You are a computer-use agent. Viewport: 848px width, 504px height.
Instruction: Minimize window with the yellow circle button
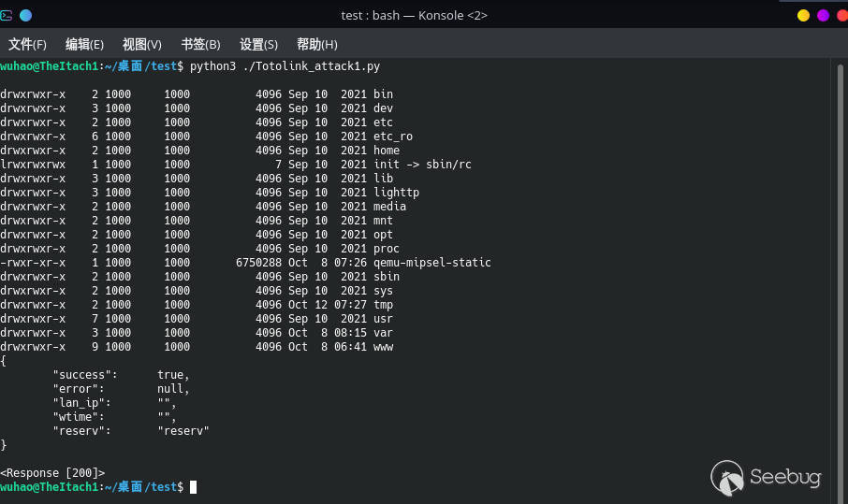[x=803, y=15]
